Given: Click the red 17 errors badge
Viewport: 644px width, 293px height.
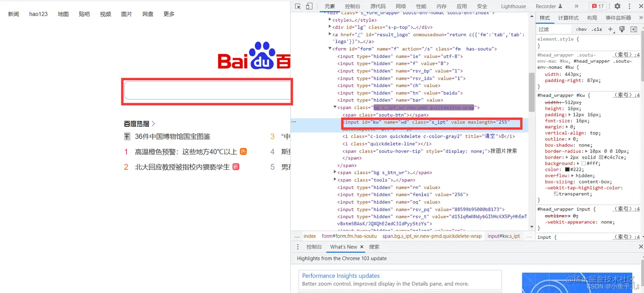Looking at the screenshot, I should tap(598, 6).
